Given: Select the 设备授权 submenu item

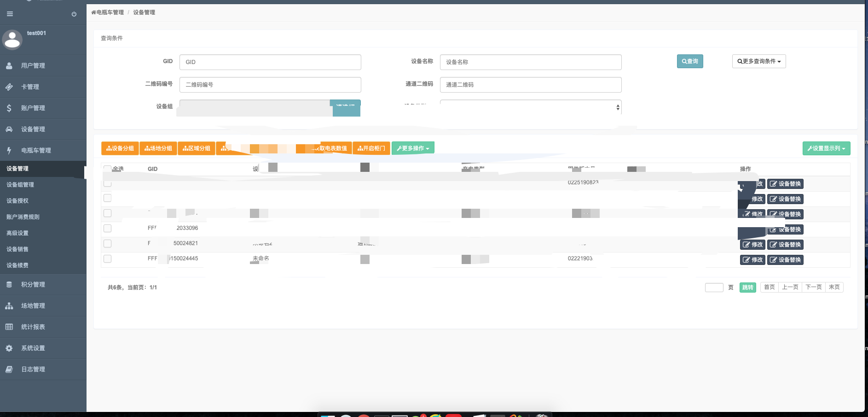Looking at the screenshot, I should tap(43, 201).
